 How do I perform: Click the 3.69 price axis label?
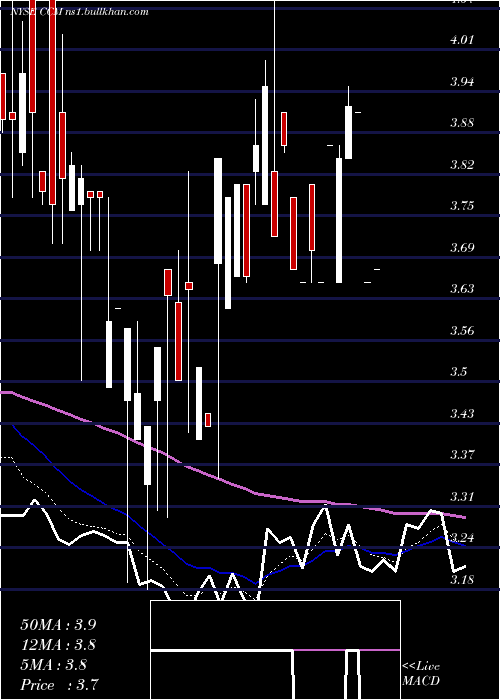coord(462,247)
